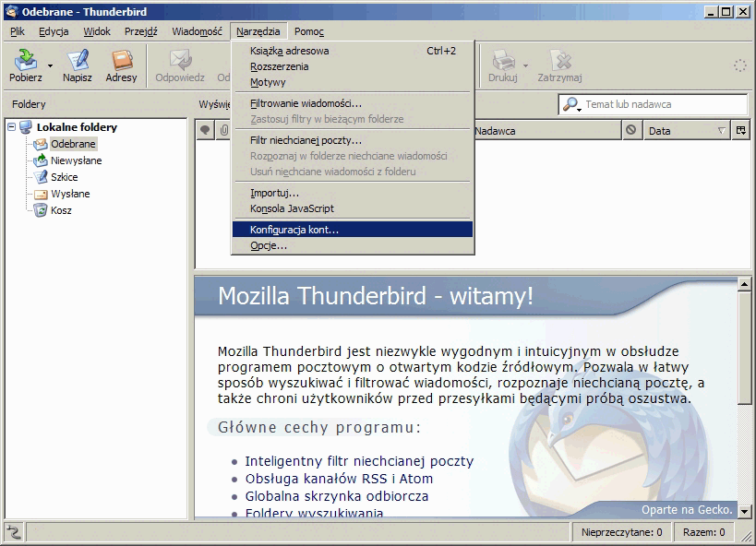This screenshot has height=546, width=756.
Task: Select the Kosz trash folder
Action: coord(61,210)
